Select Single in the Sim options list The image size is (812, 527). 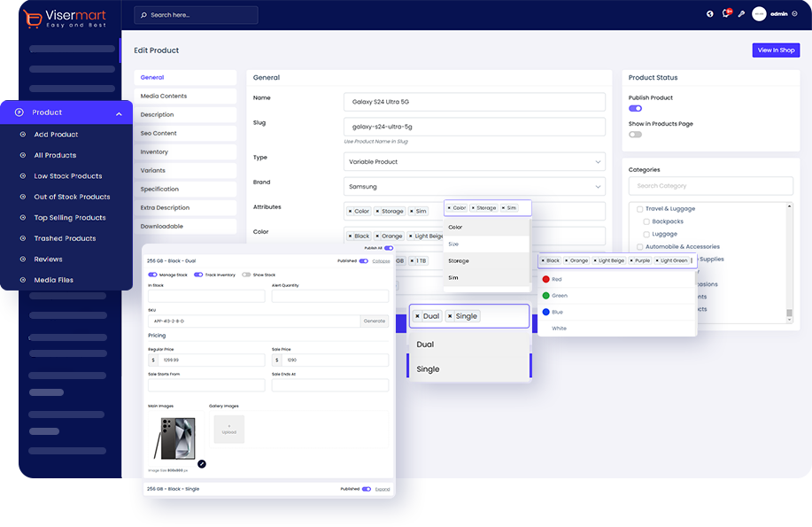[x=469, y=369]
